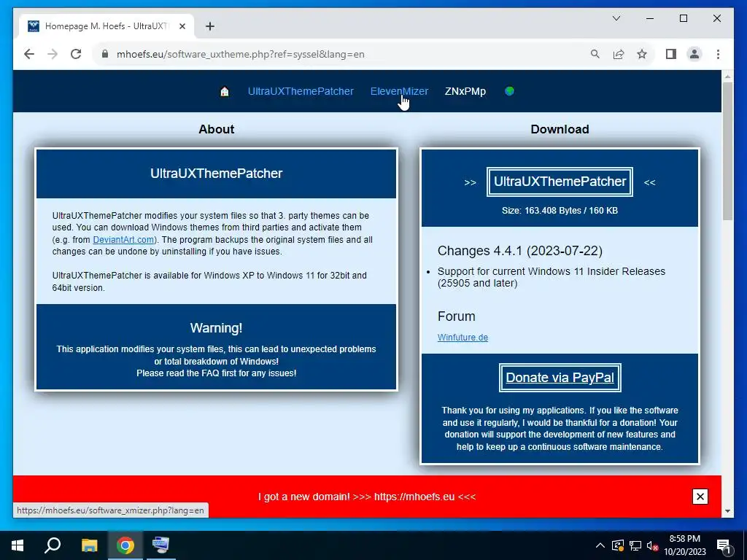Click the forward navigation arrow
The height and width of the screenshot is (560, 747).
(53, 54)
